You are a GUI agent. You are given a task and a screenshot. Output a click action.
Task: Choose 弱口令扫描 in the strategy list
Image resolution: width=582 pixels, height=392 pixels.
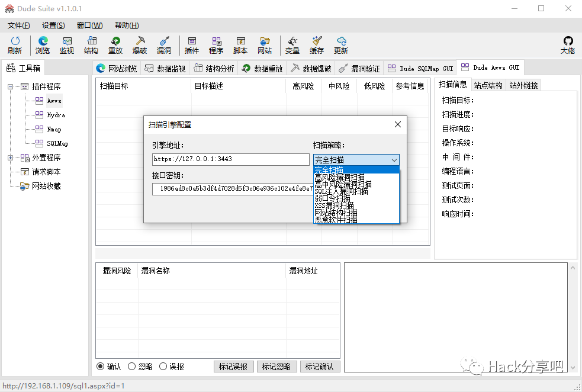tap(356, 198)
